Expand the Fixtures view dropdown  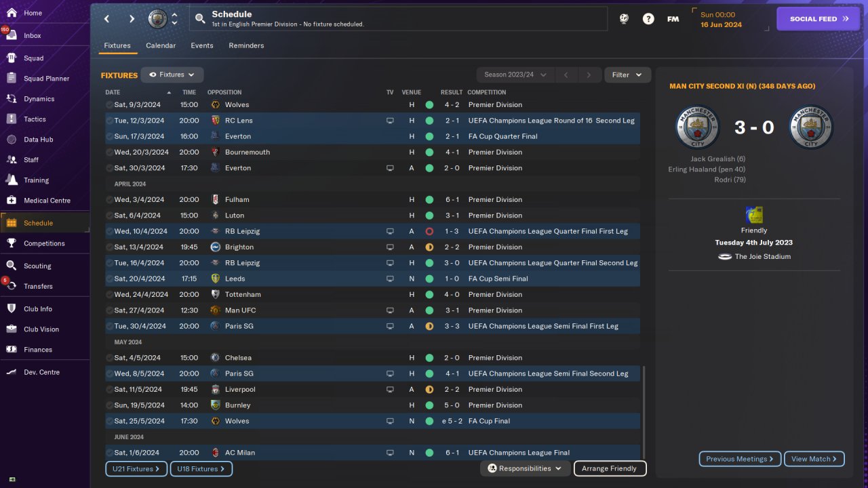pos(172,75)
